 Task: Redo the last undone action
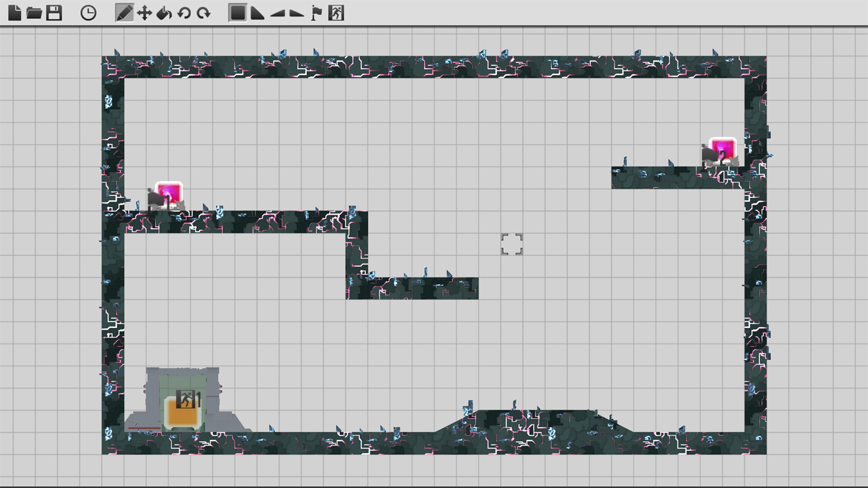pyautogui.click(x=203, y=13)
